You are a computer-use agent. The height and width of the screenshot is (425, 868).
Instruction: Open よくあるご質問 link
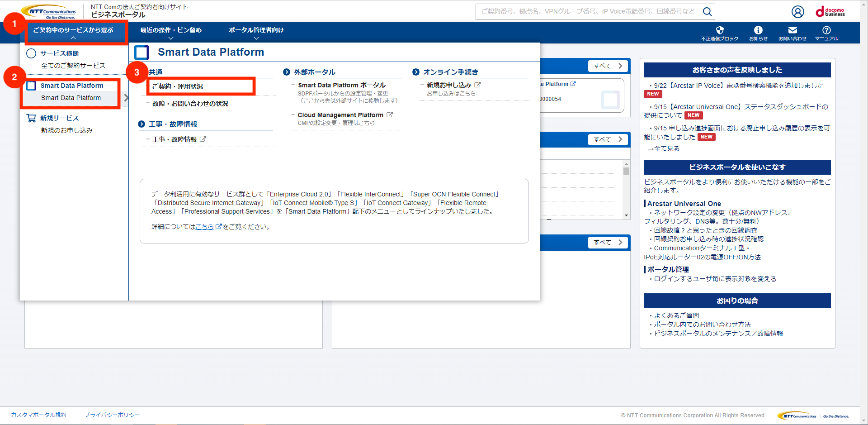[x=676, y=315]
